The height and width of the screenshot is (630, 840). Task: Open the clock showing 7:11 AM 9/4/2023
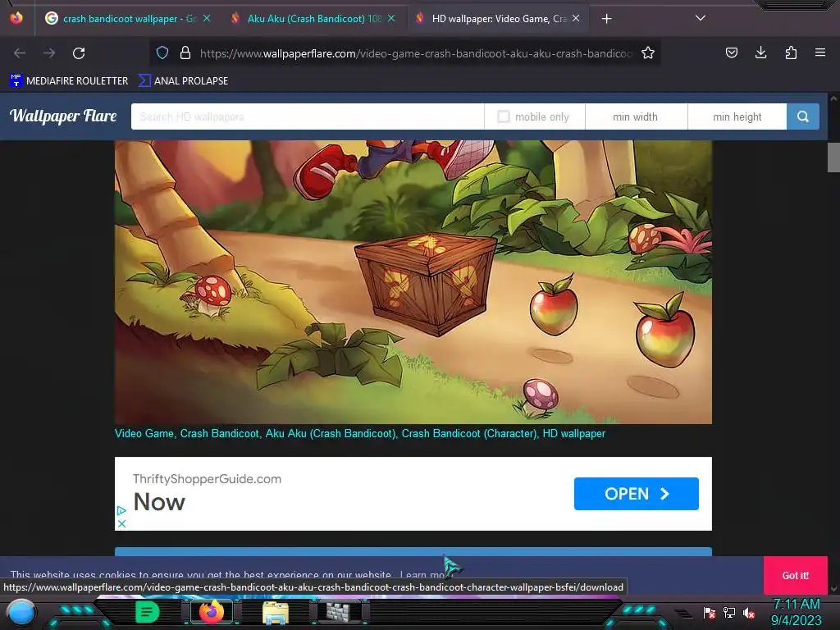[x=797, y=612]
